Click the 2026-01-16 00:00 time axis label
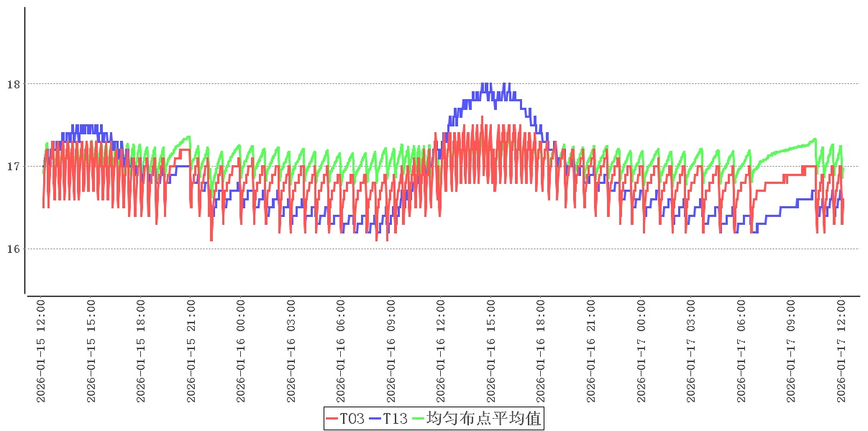This screenshot has height=431, width=868. (x=242, y=351)
